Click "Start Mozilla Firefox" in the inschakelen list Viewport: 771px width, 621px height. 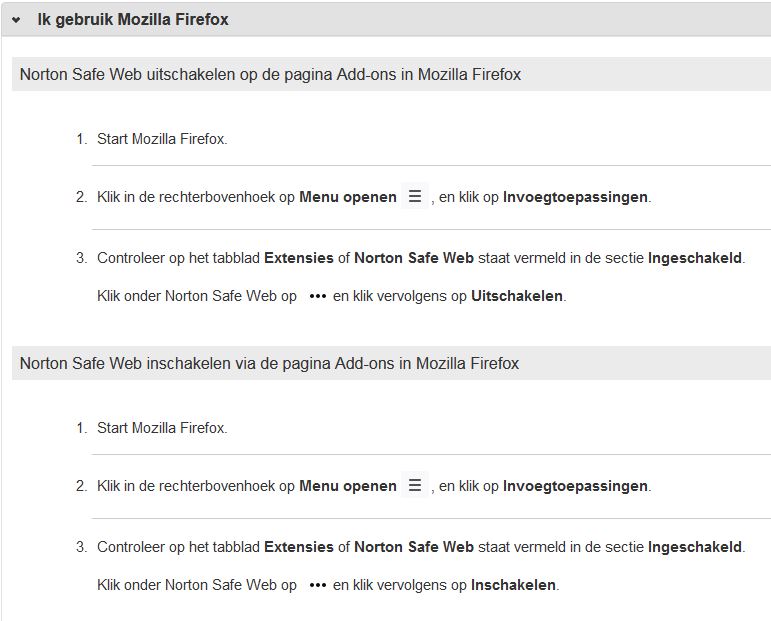[162, 428]
